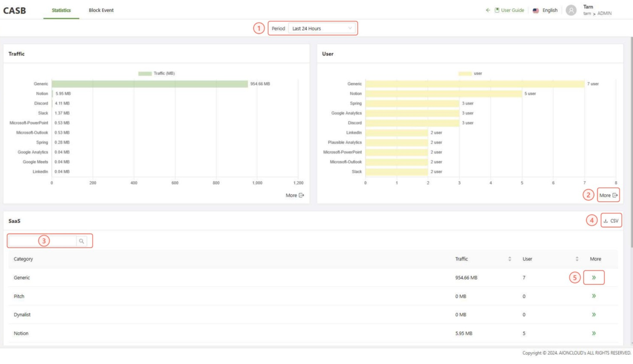The image size is (633, 364).
Task: Click the SaaS search input field
Action: tap(42, 241)
